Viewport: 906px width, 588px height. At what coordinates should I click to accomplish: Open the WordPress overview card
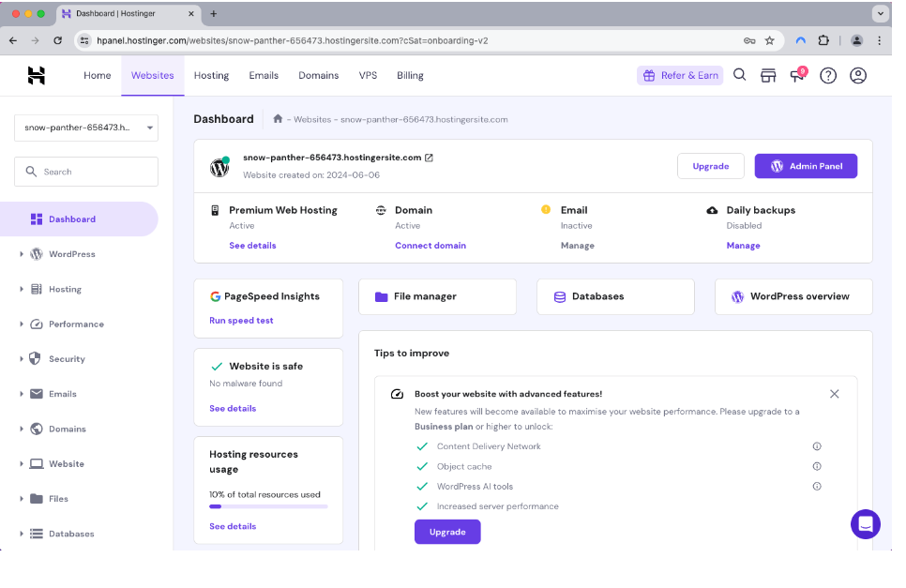pyautogui.click(x=793, y=297)
